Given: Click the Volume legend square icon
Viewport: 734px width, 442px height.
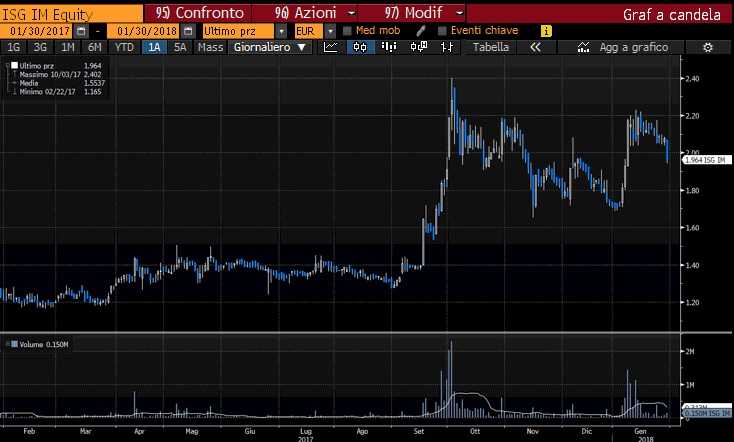Looking at the screenshot, I should (x=15, y=344).
